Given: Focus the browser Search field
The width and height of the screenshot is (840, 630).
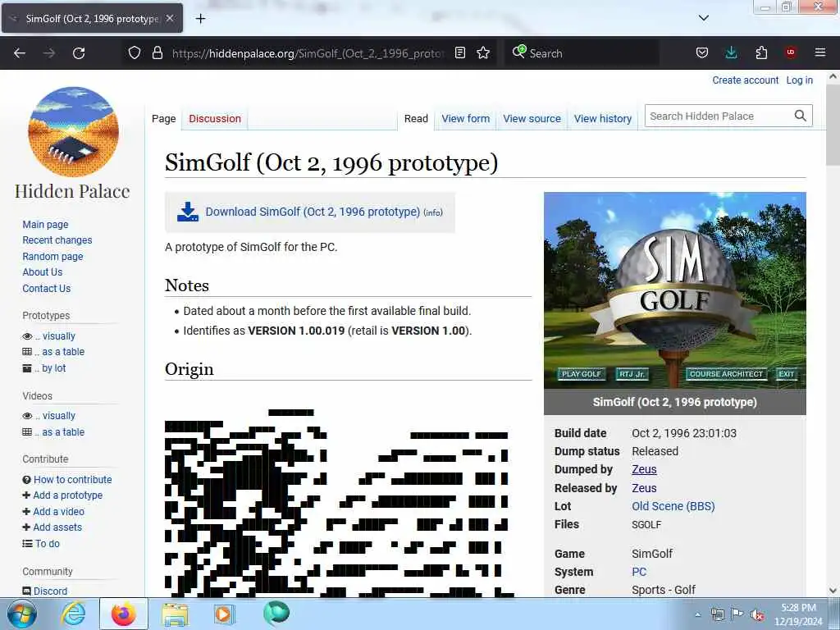Looking at the screenshot, I should click(582, 53).
